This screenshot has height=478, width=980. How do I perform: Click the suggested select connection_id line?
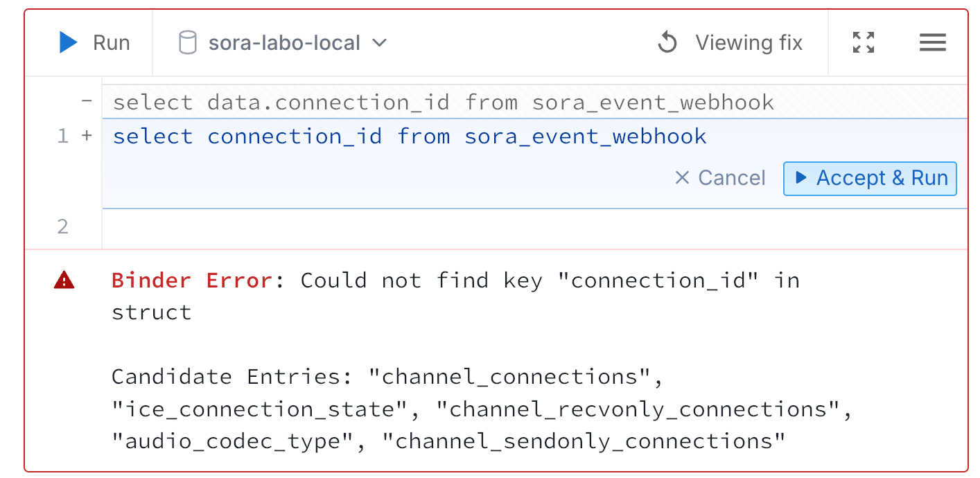pyautogui.click(x=409, y=136)
